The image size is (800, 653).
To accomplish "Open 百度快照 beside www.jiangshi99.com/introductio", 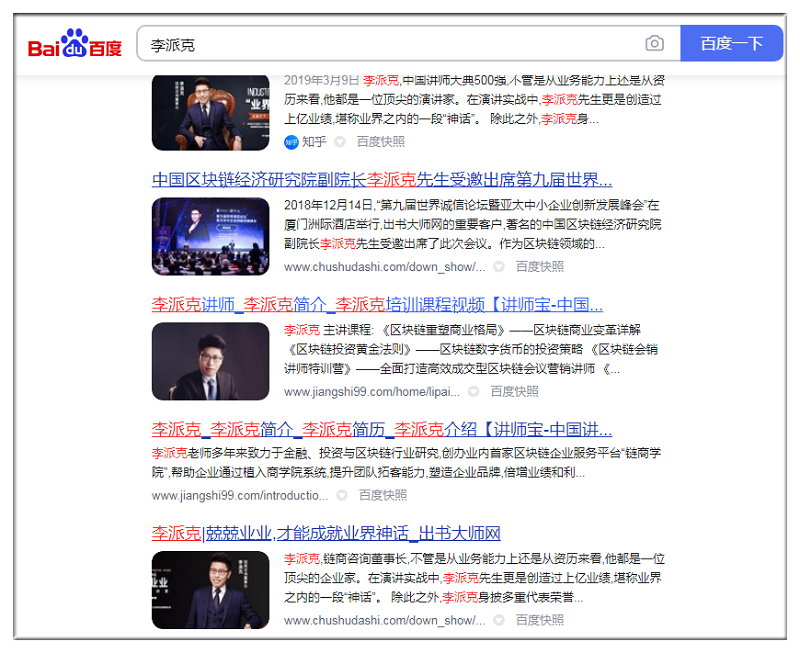I will (x=383, y=495).
